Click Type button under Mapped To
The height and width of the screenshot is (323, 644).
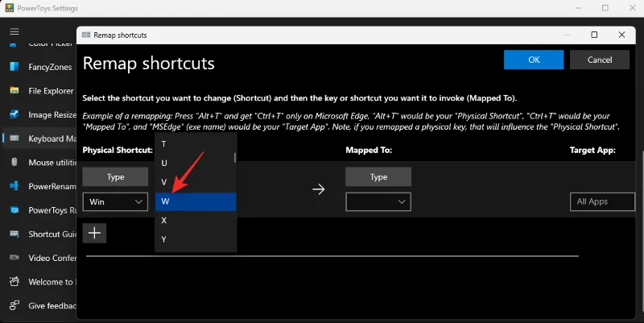(378, 176)
